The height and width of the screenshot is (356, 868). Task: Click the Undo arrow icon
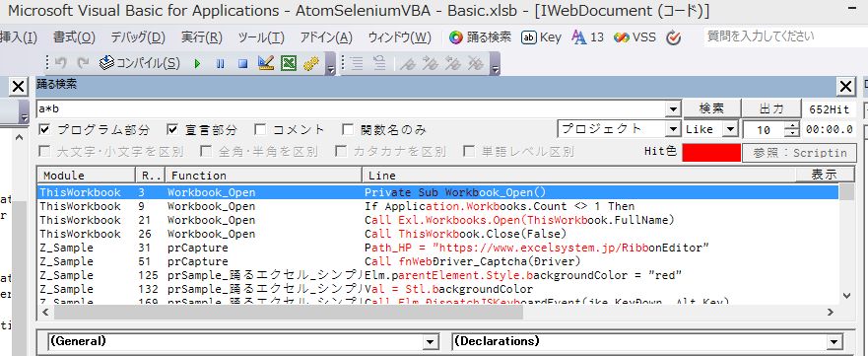(x=61, y=64)
